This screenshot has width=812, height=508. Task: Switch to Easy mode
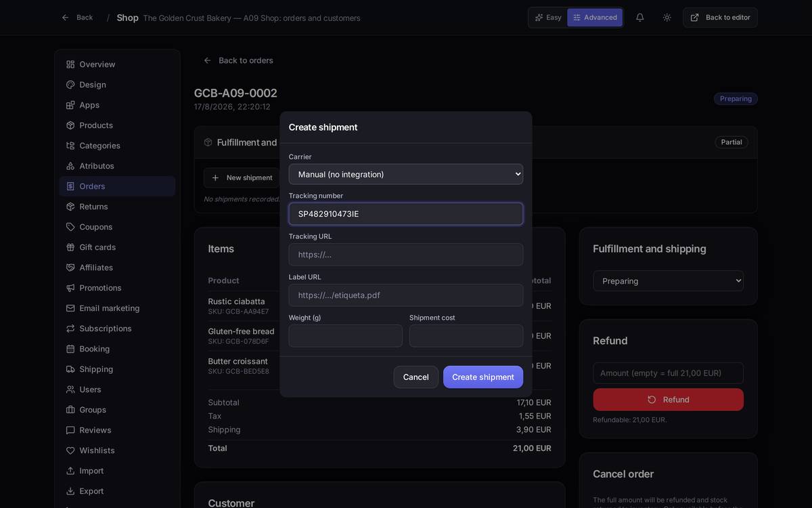pyautogui.click(x=548, y=18)
